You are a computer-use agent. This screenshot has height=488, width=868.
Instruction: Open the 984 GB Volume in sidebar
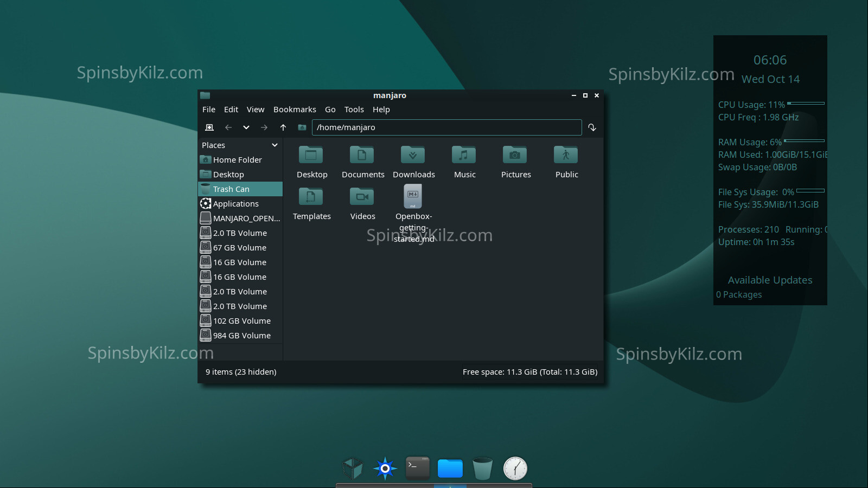click(241, 336)
